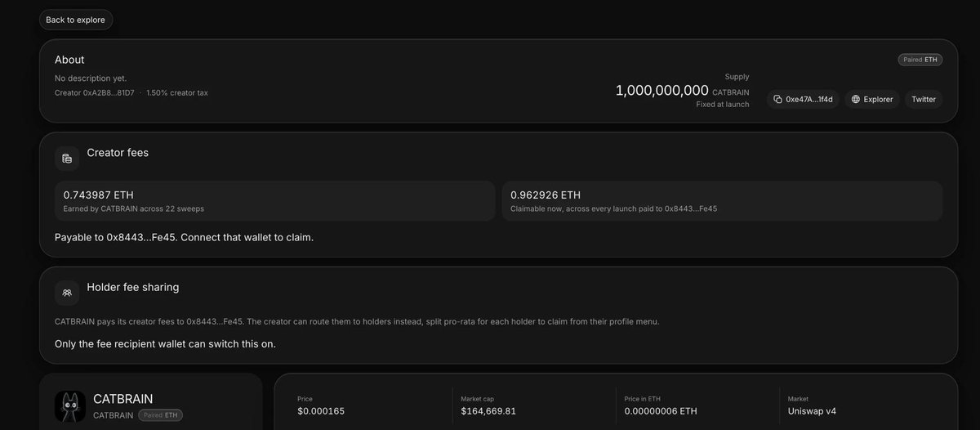Click the Price value $0.000165

[321, 411]
